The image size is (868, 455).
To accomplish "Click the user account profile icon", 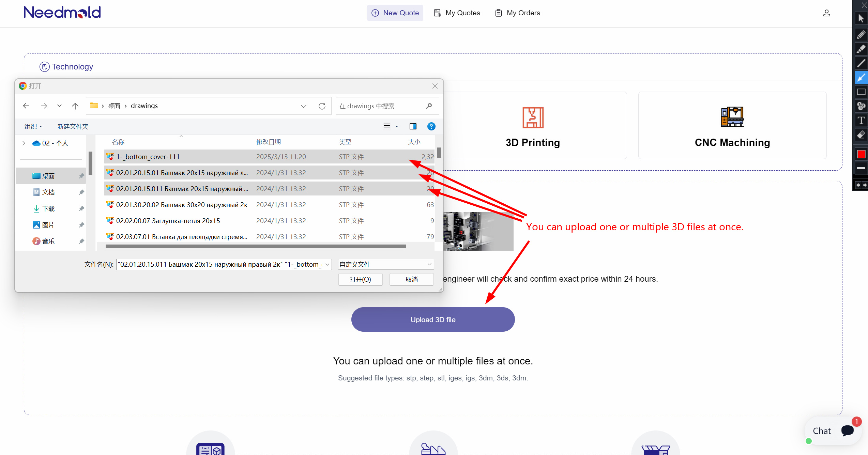I will (826, 13).
